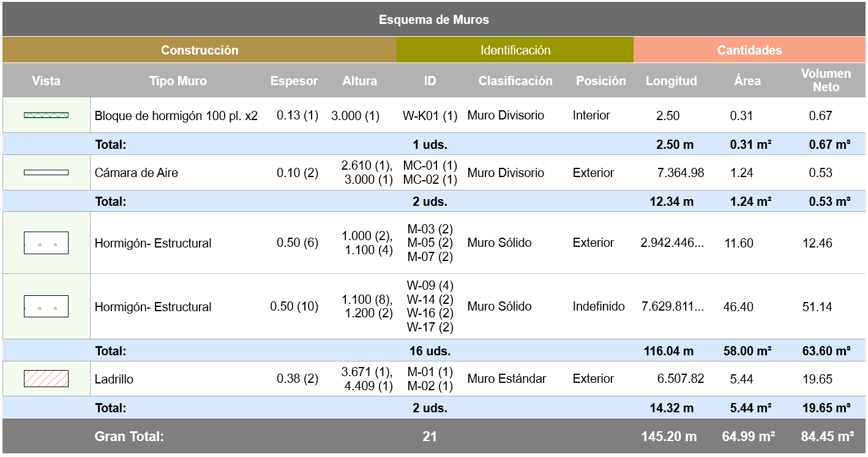Select the Espesor column header
868x457 pixels.
pos(294,80)
